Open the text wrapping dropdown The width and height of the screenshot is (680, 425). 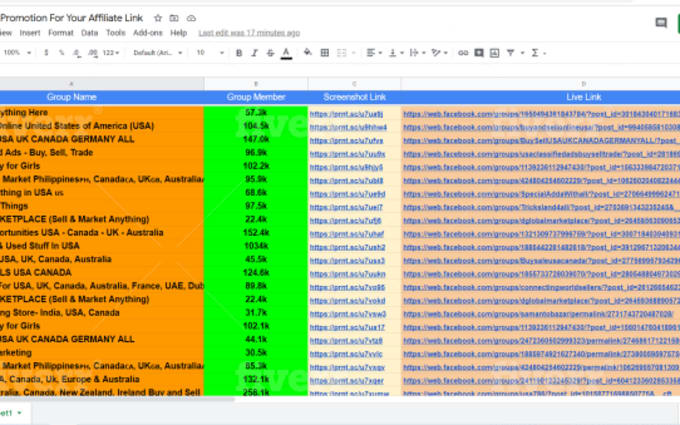point(417,53)
